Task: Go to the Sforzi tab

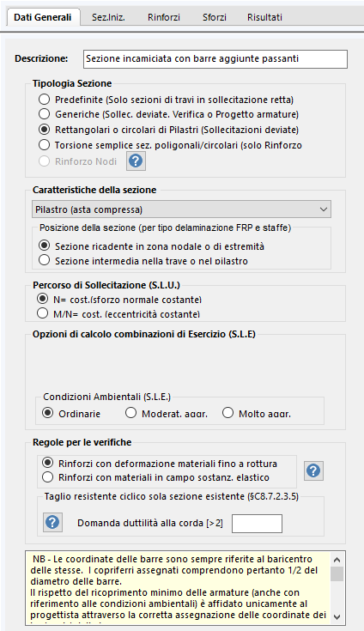Action: click(x=215, y=17)
